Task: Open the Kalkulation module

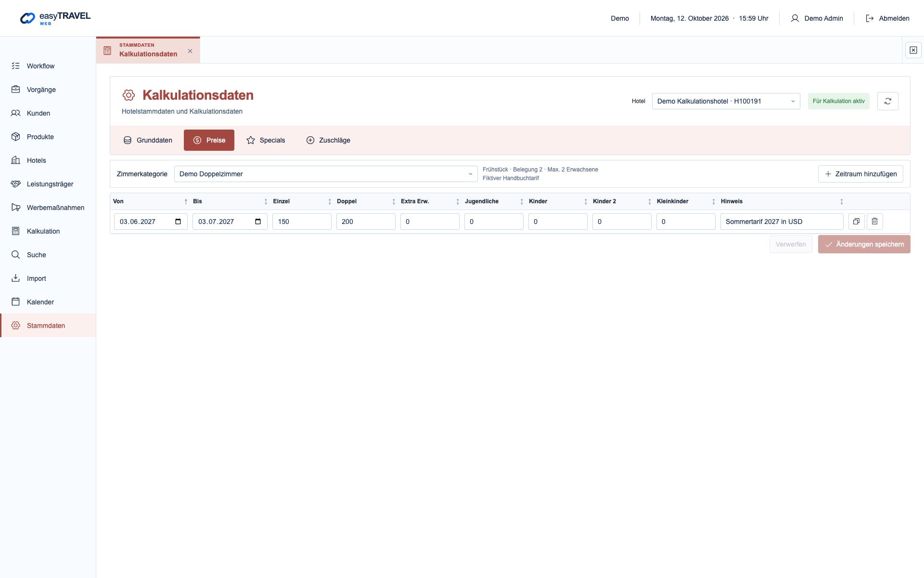Action: point(48,231)
